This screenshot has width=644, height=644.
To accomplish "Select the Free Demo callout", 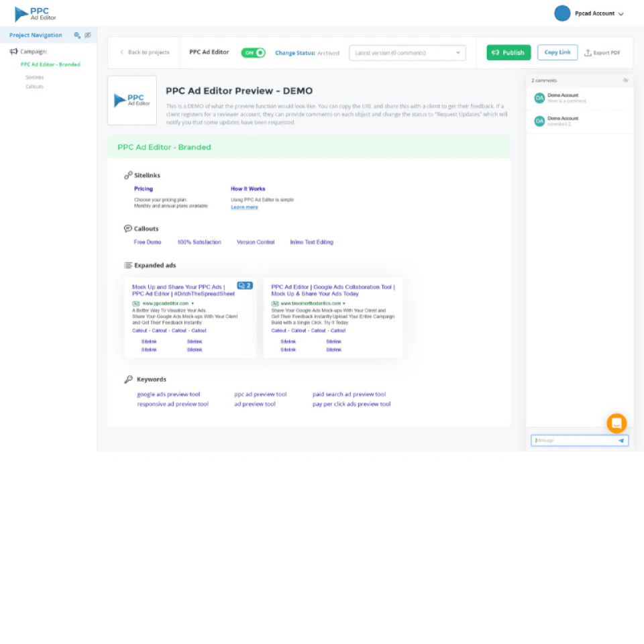I will click(x=148, y=242).
